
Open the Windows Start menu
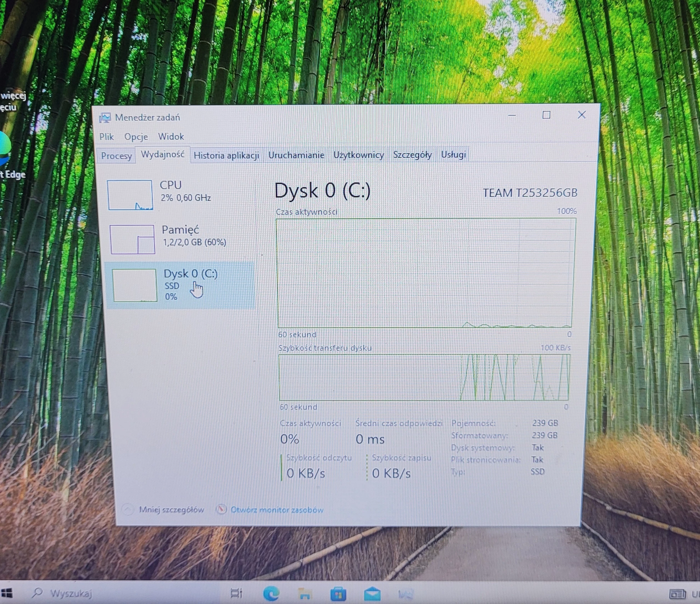7,593
